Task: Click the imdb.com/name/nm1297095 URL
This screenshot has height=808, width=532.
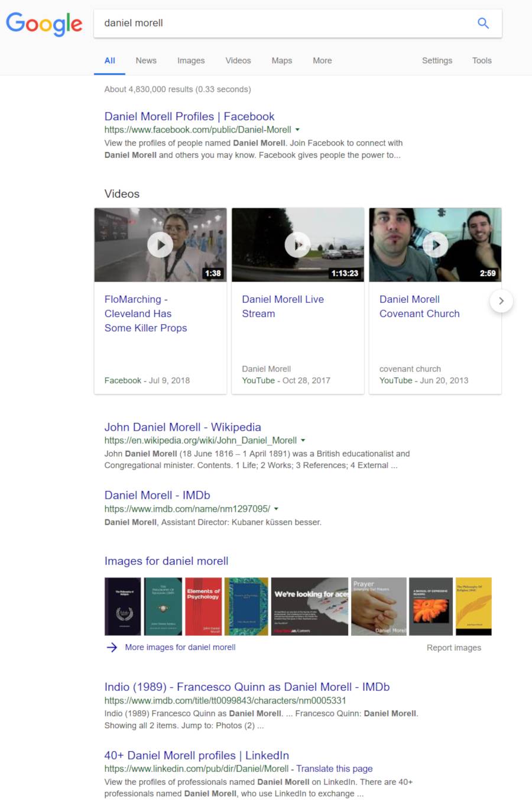Action: [187, 509]
